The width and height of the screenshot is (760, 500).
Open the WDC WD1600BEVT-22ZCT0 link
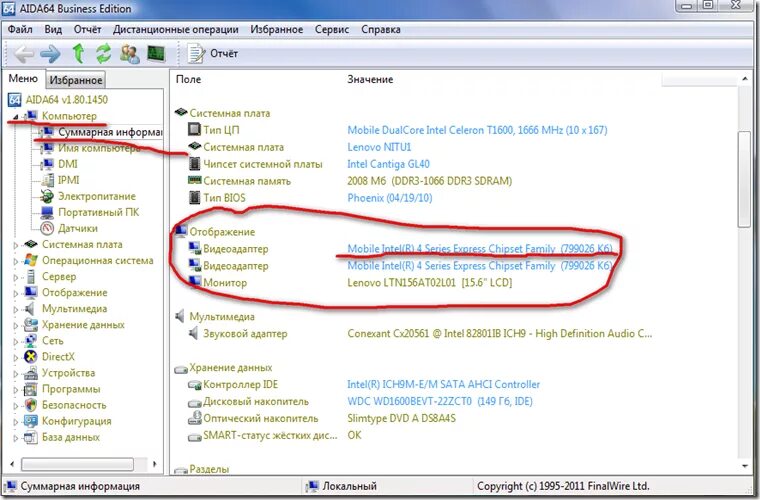click(440, 401)
